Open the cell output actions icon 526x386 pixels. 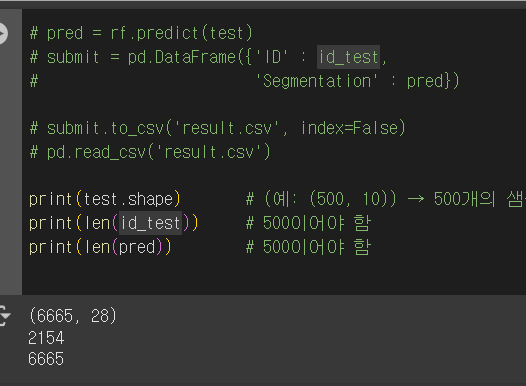coord(5,315)
